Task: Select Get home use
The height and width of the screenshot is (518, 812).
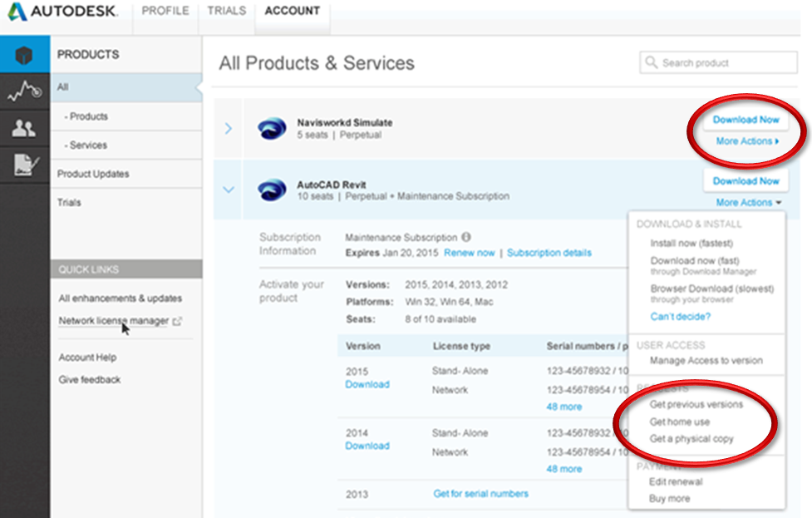Action: (679, 422)
